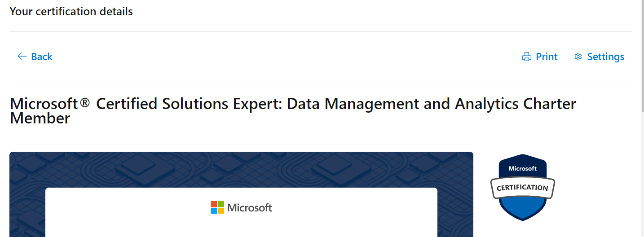Select the Microsoft Certification shield badge
The height and width of the screenshot is (237, 644).
click(x=523, y=187)
